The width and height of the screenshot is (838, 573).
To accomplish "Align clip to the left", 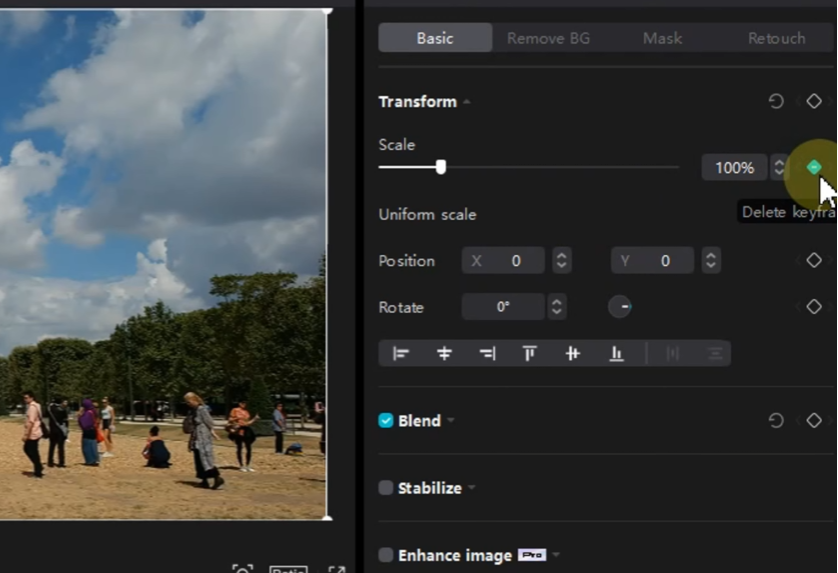I will pos(401,353).
